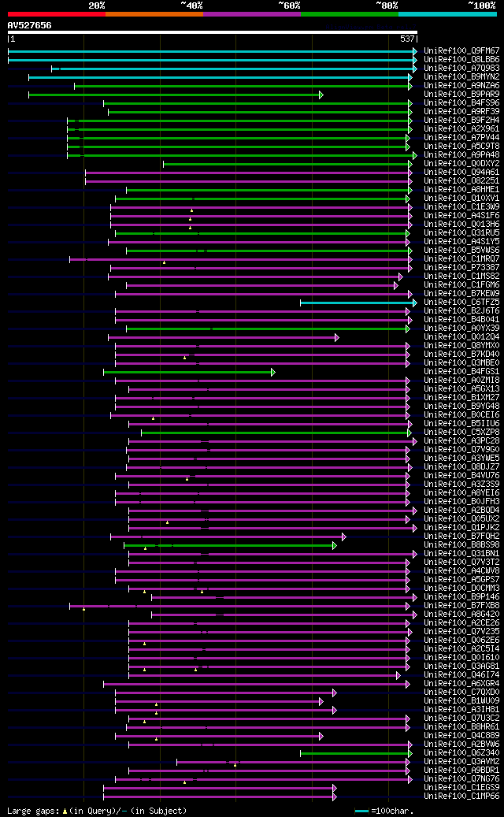Select label UniRef100_B2J6T6
Image resolution: width=504 pixels, height=817 pixels.
(461, 311)
